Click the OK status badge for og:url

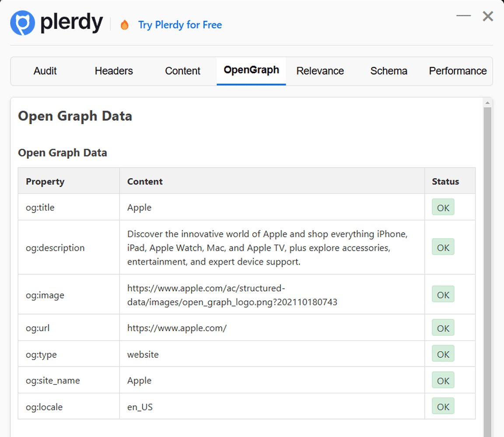click(443, 328)
